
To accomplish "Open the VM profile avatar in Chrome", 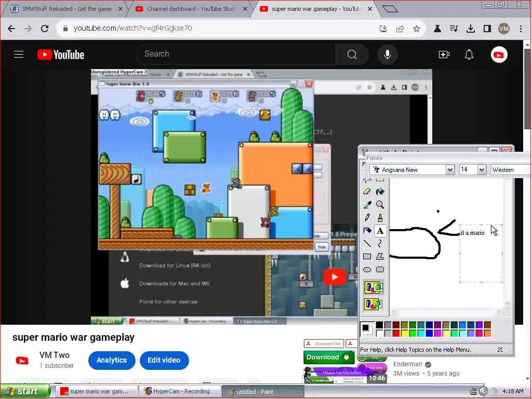I will pos(504,29).
